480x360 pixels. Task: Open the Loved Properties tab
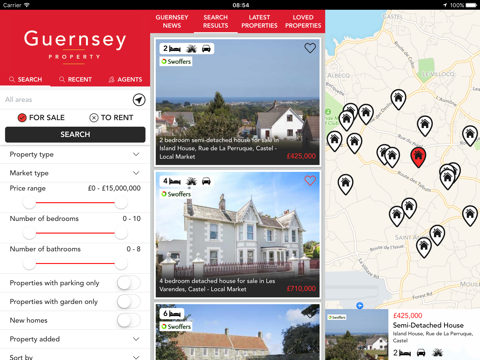[x=303, y=21]
